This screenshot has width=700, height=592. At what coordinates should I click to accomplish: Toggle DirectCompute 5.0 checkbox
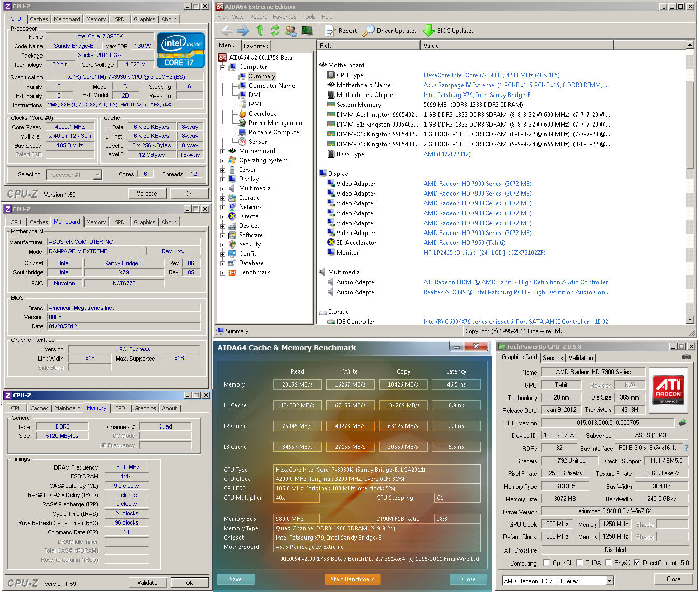(637, 563)
